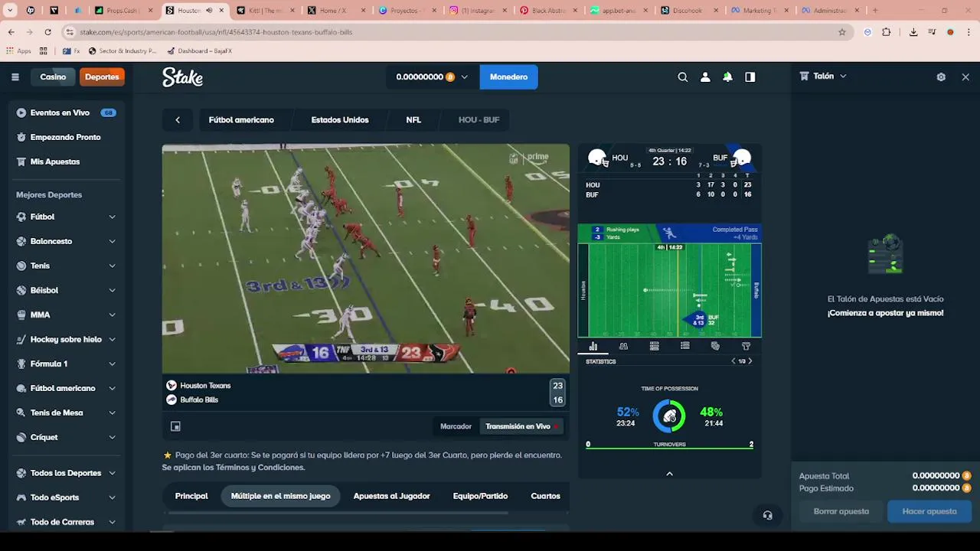The width and height of the screenshot is (980, 551).
Task: Open the dice odds tab icon
Action: [715, 346]
